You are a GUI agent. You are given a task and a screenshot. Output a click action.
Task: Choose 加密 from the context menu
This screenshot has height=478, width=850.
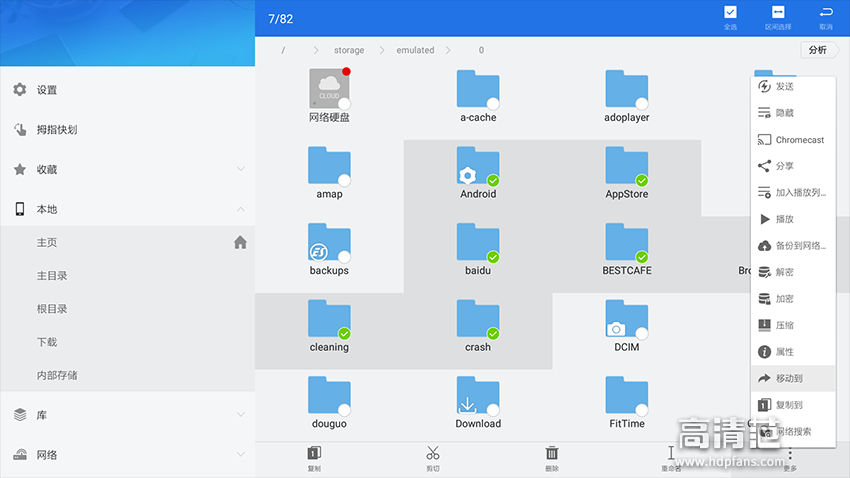click(x=793, y=299)
